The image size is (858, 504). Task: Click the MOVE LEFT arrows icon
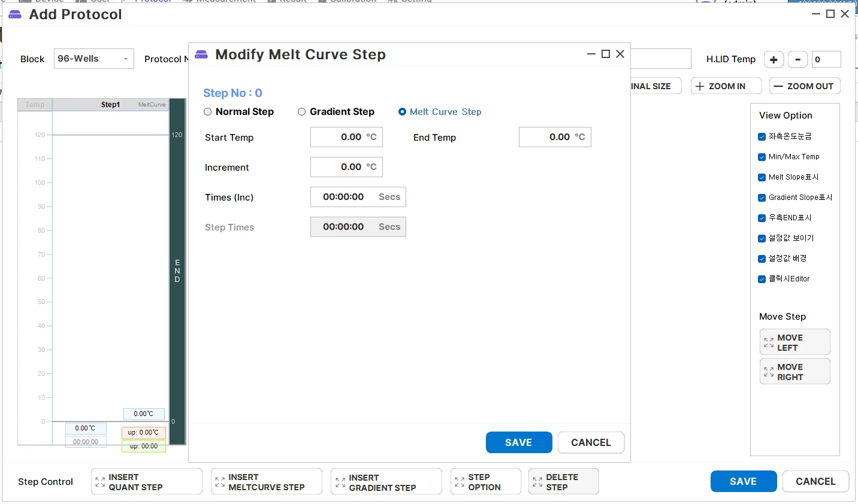point(769,343)
